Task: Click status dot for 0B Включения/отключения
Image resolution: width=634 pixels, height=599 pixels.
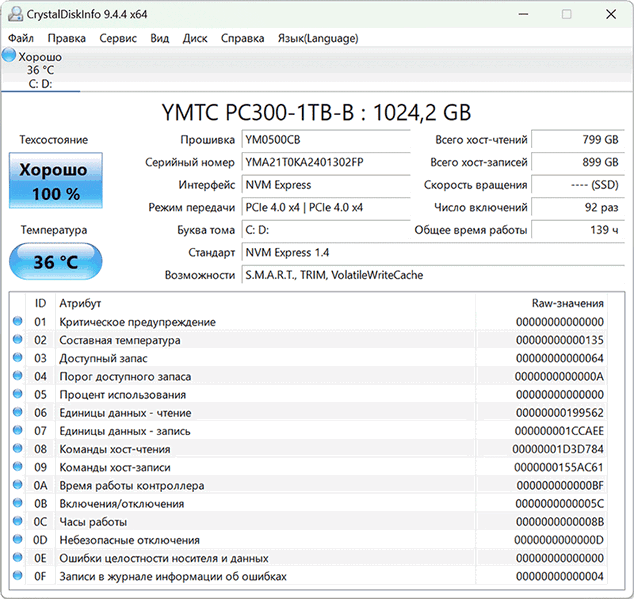Action: coord(17,503)
